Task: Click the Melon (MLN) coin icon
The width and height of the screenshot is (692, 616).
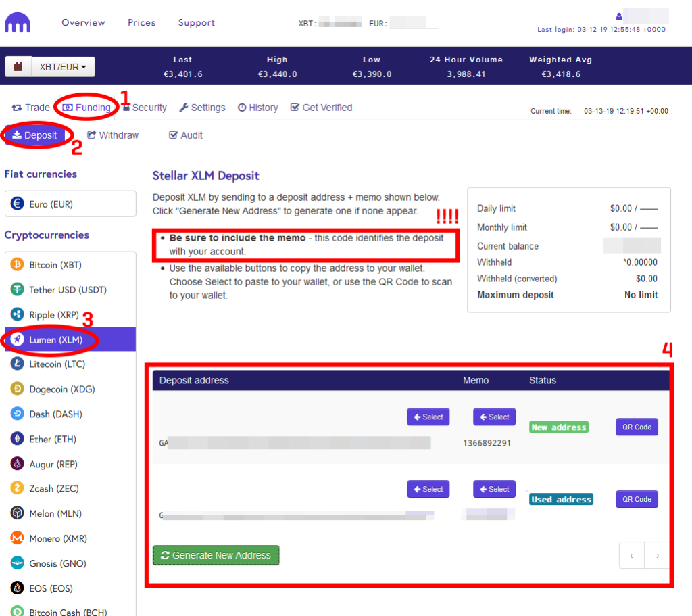Action: (17, 513)
